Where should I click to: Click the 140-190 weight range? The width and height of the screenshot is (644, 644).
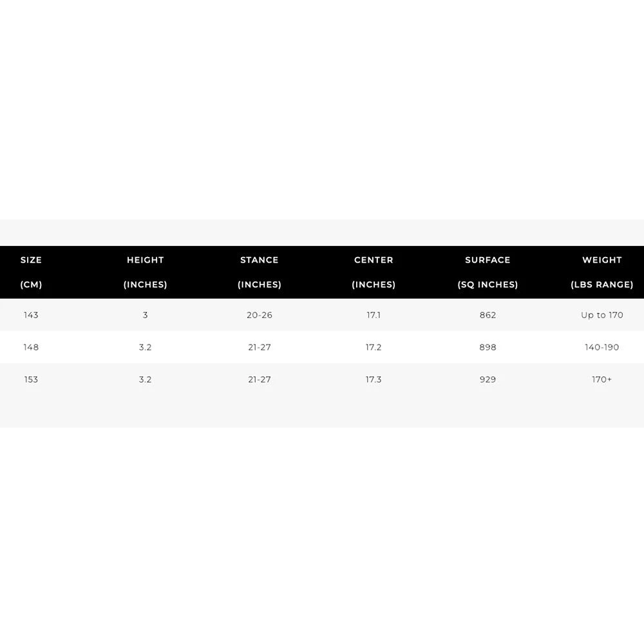pyautogui.click(x=602, y=347)
